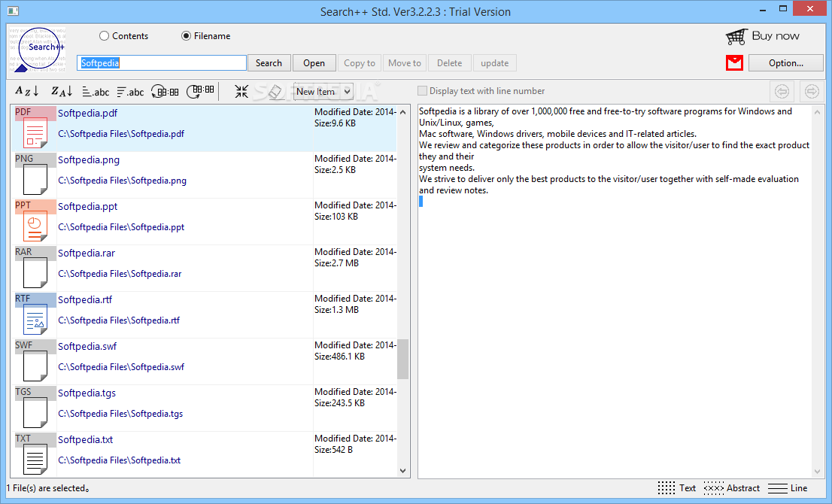This screenshot has height=504, width=832.
Task: Click path C:\Softpedia Files\Softpedia.png
Action: click(x=122, y=181)
